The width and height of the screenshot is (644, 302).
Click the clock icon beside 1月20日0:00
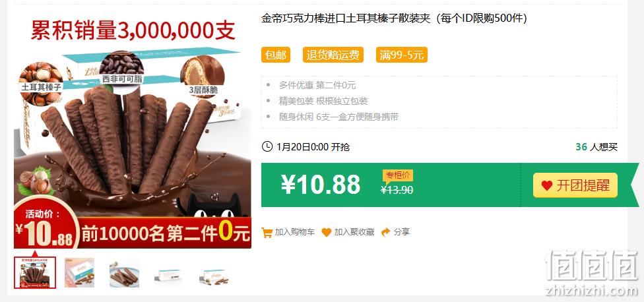point(267,146)
